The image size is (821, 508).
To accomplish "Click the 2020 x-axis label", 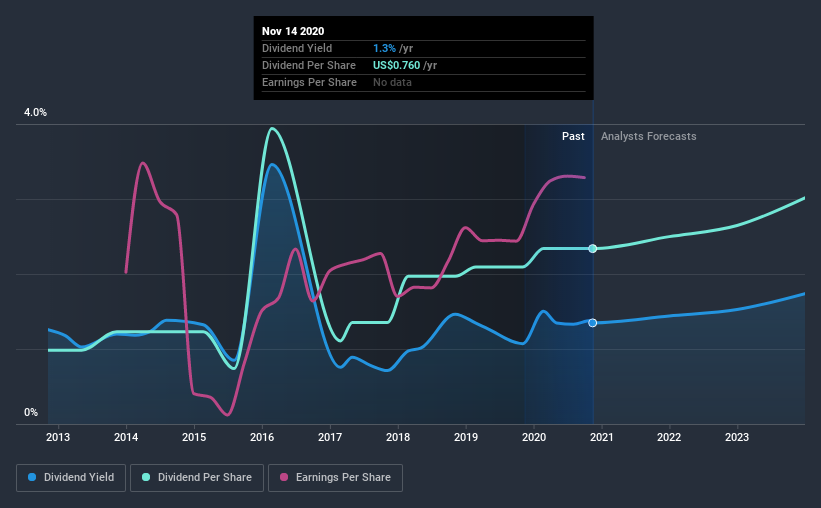I will click(x=534, y=437).
